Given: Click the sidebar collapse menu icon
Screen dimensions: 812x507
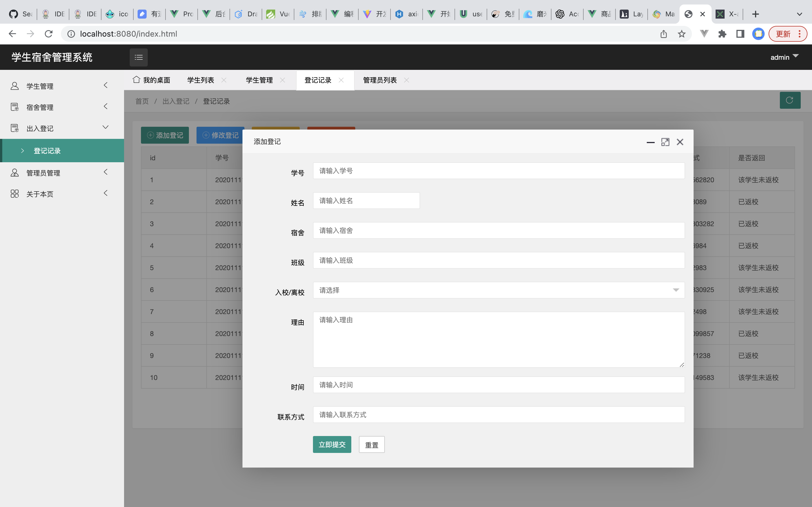Looking at the screenshot, I should (139, 57).
